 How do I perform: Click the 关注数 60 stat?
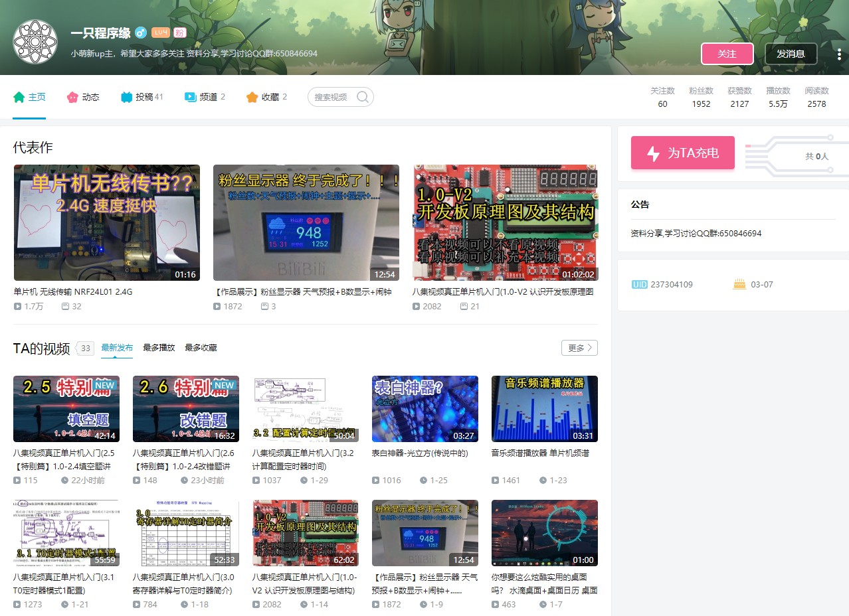pos(662,97)
